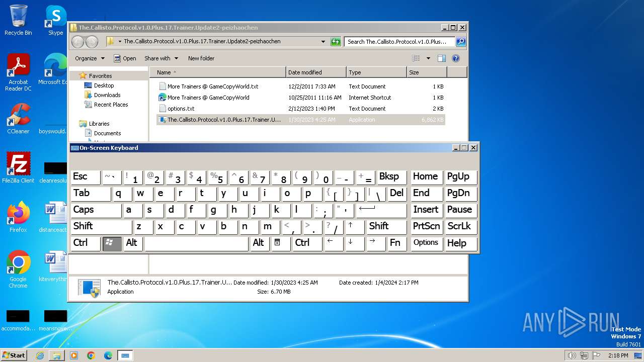Select More Trainers @ GameCopyWorld internet shortcut

[x=301, y=98]
